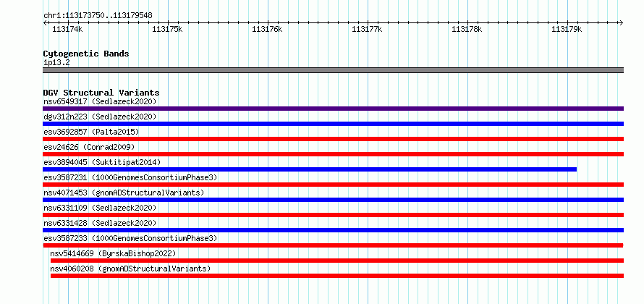Click the left arrowhead of the ruler
This screenshot has height=304, width=644.
click(x=45, y=22)
